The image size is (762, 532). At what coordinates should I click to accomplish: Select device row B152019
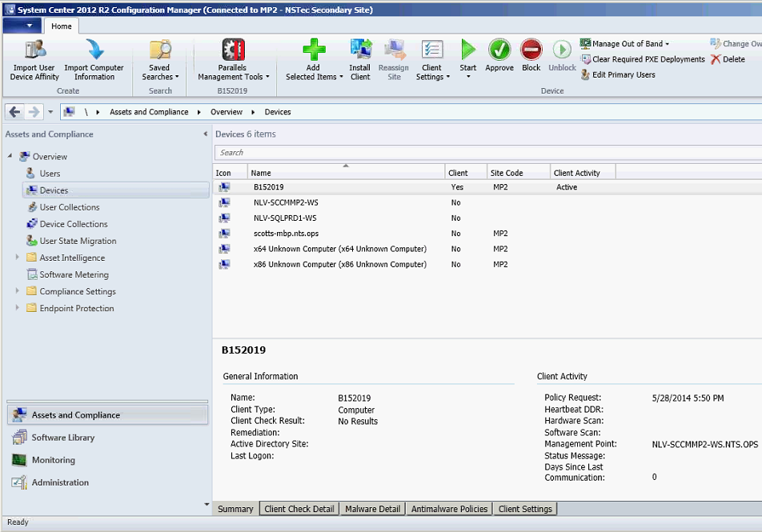tap(487, 187)
